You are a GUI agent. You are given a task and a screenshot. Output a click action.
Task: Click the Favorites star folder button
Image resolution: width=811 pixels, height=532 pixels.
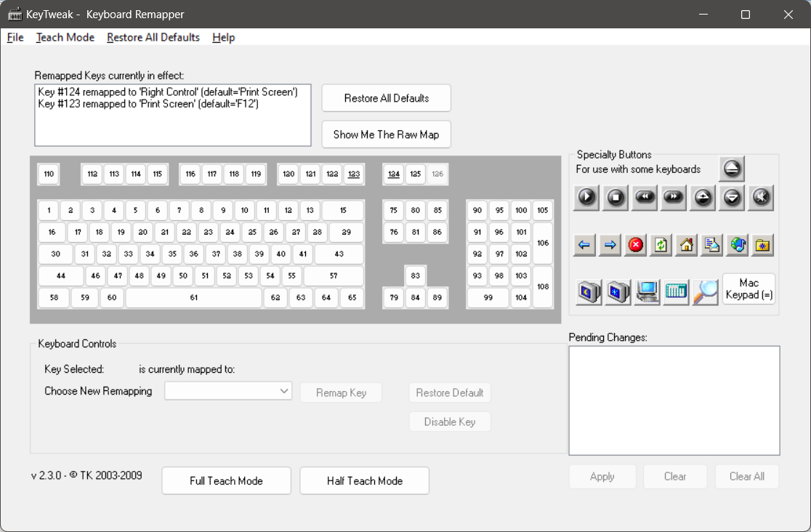click(763, 245)
